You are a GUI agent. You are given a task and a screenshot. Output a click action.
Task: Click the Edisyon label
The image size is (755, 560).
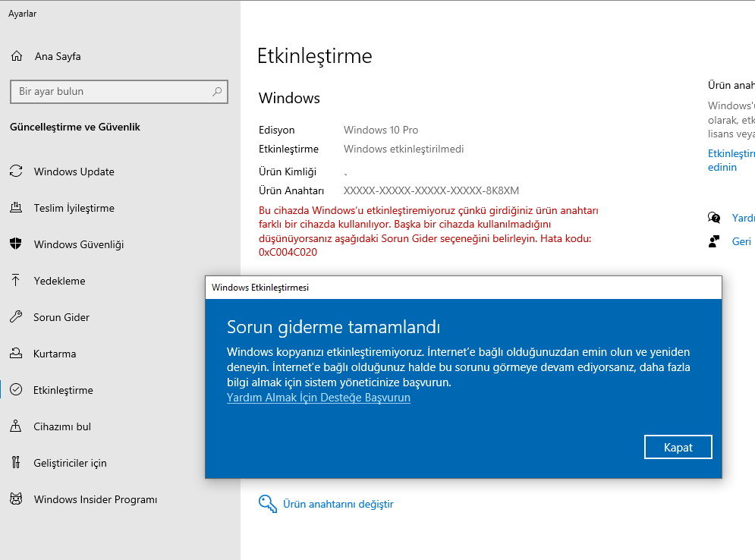point(276,130)
